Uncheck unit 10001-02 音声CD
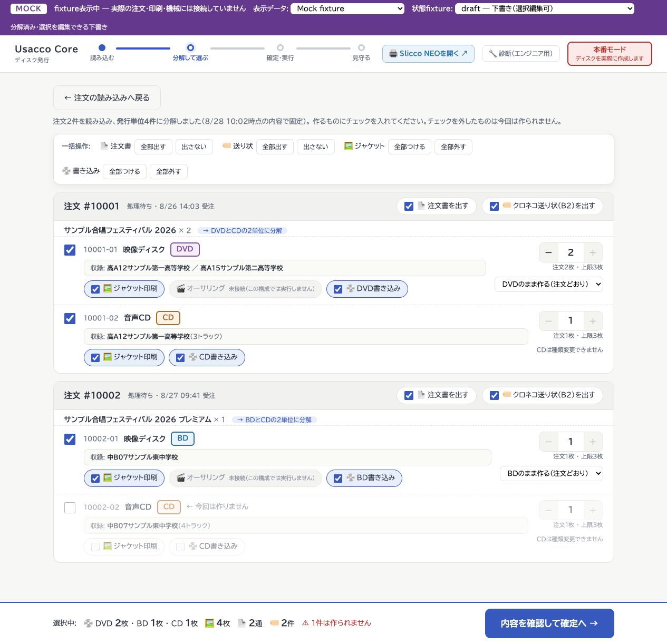 click(70, 318)
